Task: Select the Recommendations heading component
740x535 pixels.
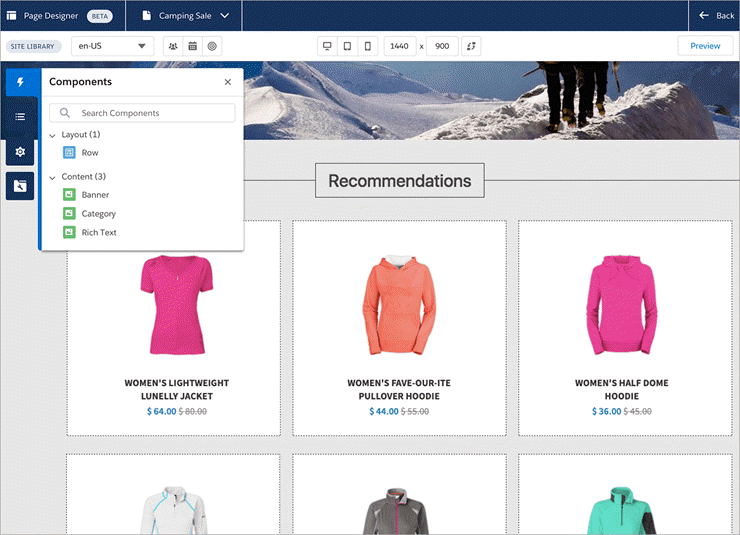Action: (x=400, y=181)
